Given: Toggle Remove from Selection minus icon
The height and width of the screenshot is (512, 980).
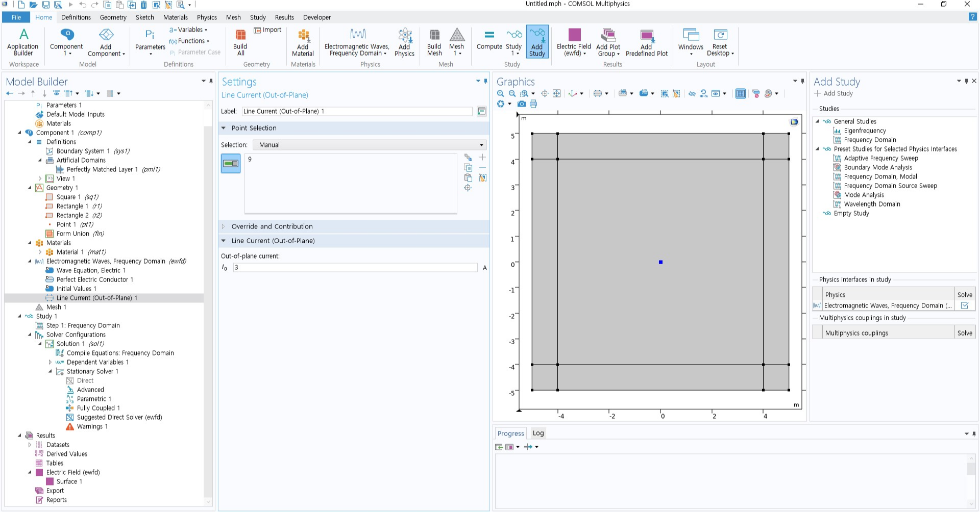Looking at the screenshot, I should coord(482,168).
